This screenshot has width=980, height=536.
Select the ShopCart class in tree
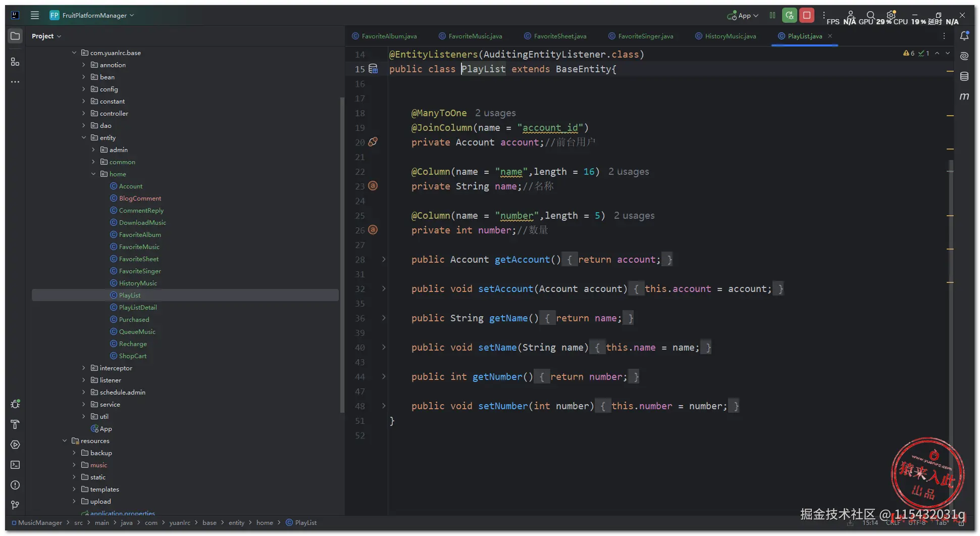pyautogui.click(x=133, y=356)
